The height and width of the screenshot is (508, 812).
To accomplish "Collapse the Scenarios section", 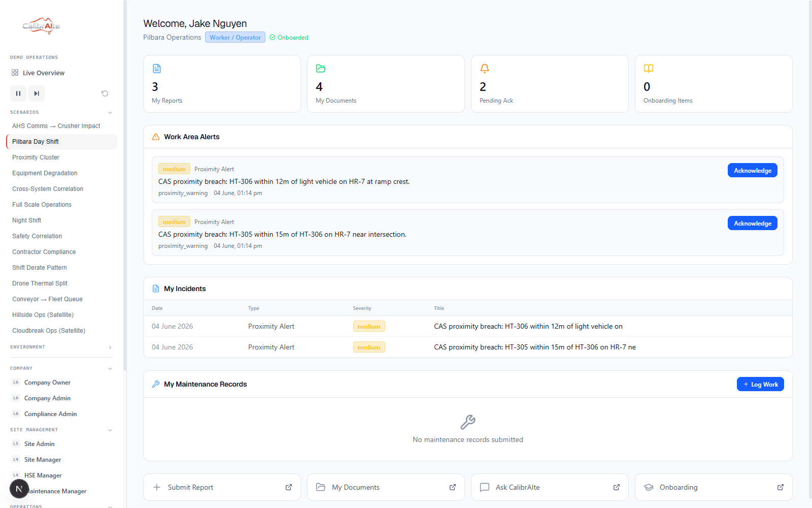I will [x=110, y=112].
